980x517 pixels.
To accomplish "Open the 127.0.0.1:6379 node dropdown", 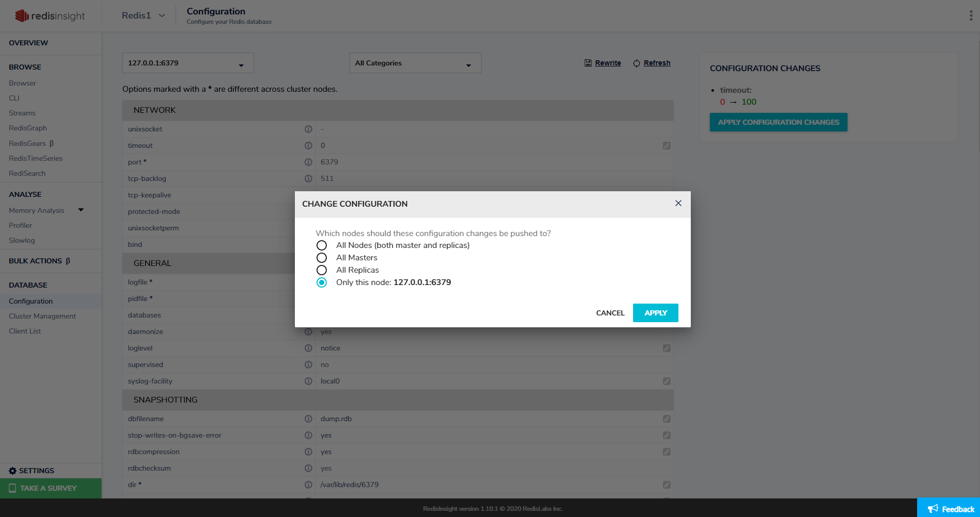I will 188,63.
